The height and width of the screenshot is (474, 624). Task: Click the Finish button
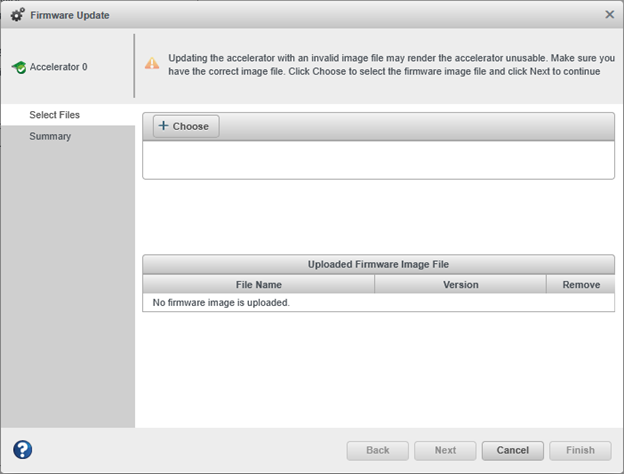pyautogui.click(x=580, y=450)
